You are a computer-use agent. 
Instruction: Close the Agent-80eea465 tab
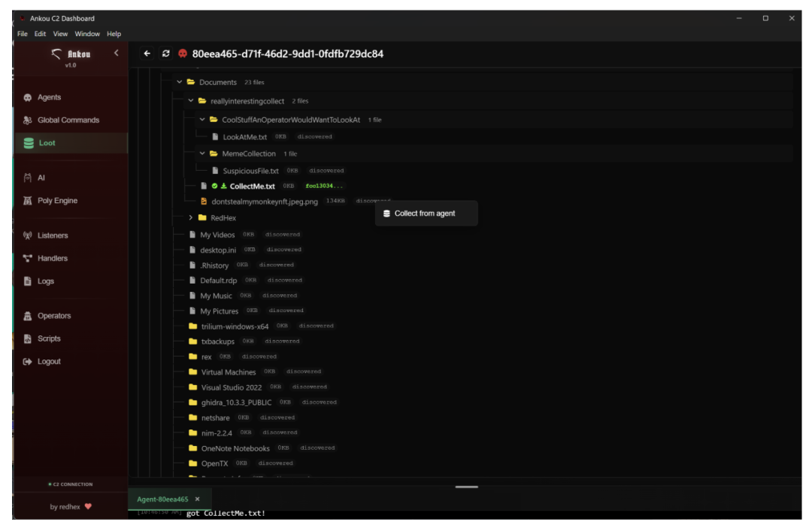pos(197,499)
